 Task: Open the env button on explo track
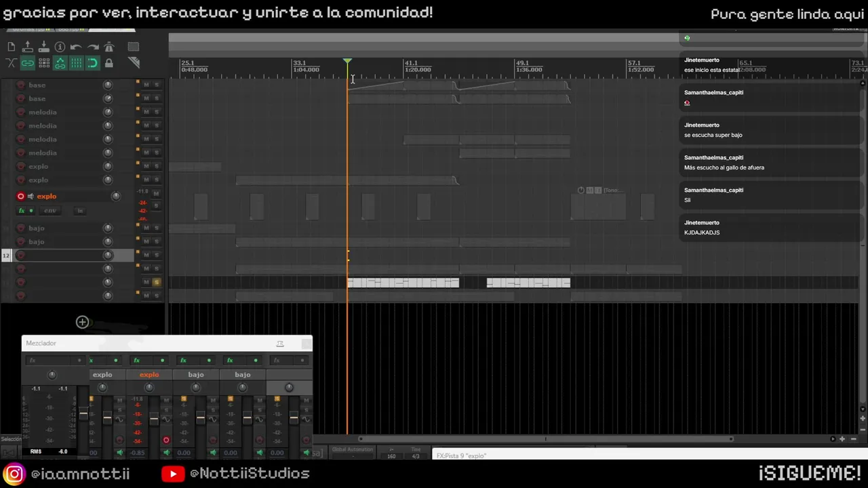(x=50, y=211)
